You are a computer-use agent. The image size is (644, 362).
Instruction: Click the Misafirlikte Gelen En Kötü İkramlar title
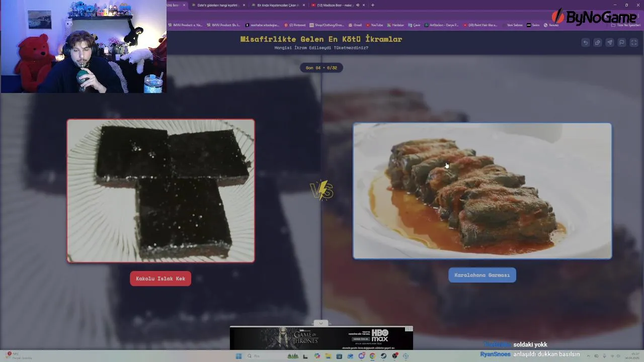click(321, 39)
